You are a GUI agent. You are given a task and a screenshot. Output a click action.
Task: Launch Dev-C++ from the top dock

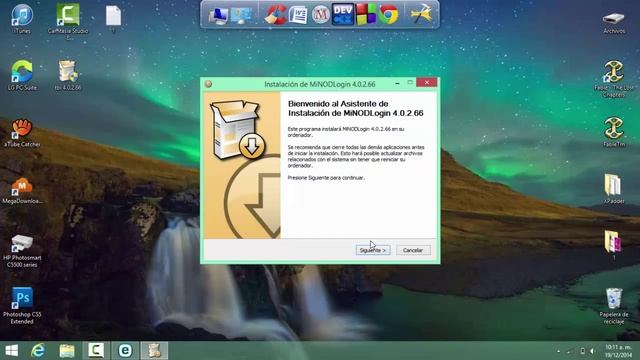pyautogui.click(x=343, y=15)
